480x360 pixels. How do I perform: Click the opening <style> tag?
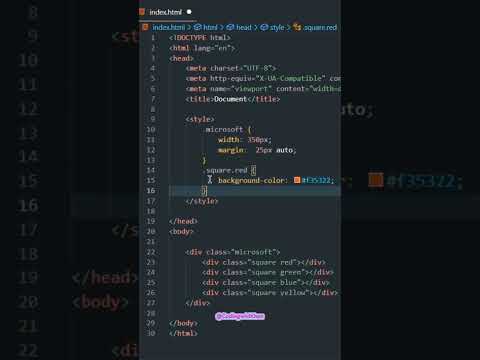click(x=200, y=119)
